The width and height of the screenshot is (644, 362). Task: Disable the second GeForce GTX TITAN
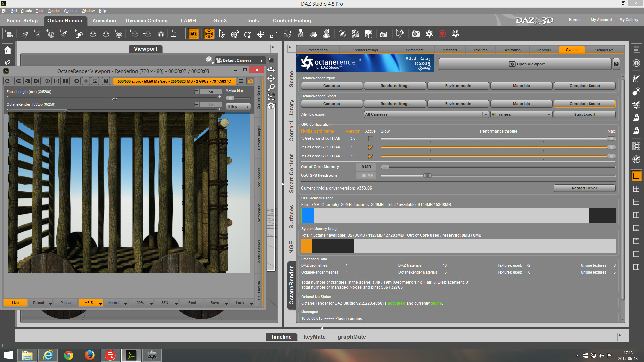(370, 147)
